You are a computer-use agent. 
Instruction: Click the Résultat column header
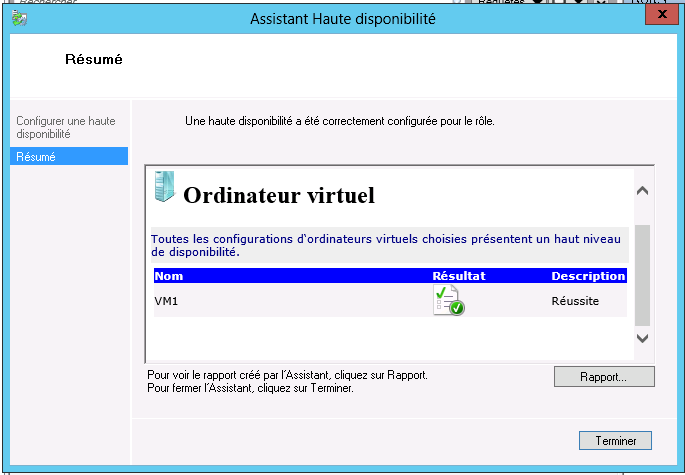click(459, 276)
